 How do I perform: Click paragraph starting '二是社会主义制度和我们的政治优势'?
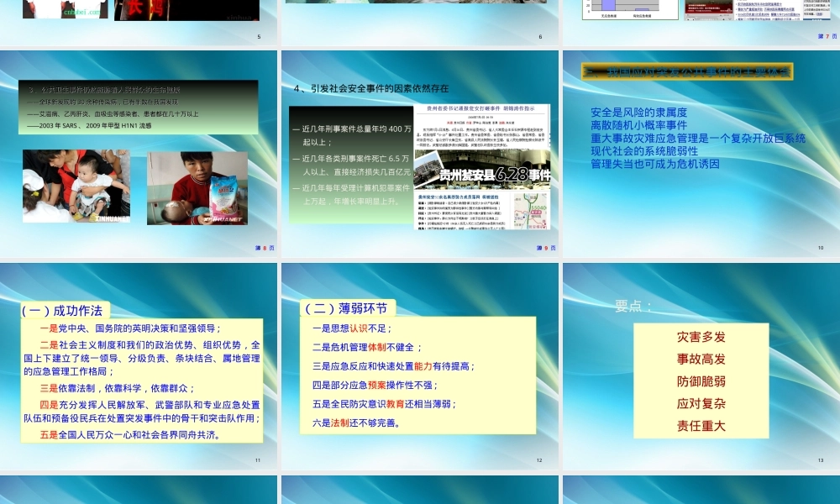tap(141, 358)
